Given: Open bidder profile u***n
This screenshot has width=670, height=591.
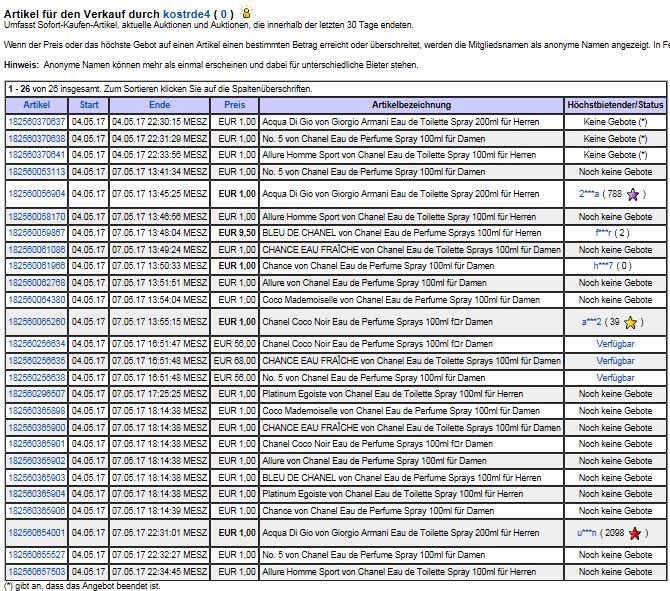Looking at the screenshot, I should (587, 533).
